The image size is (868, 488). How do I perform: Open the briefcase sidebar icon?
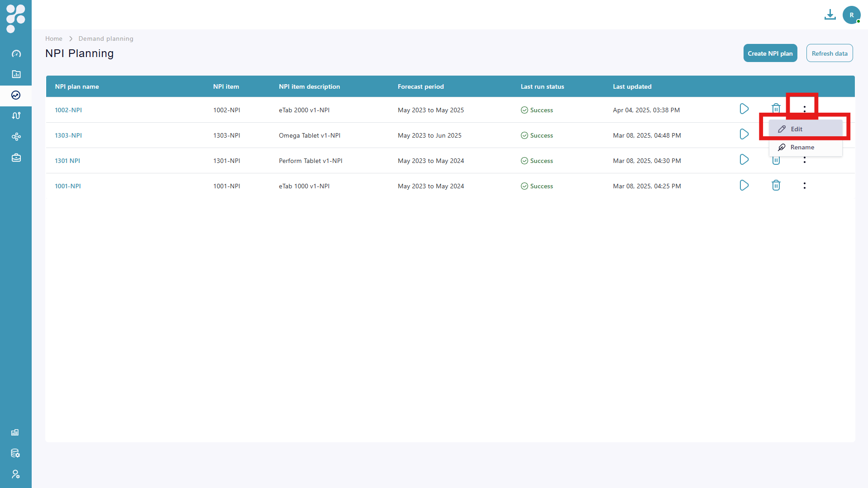click(16, 158)
